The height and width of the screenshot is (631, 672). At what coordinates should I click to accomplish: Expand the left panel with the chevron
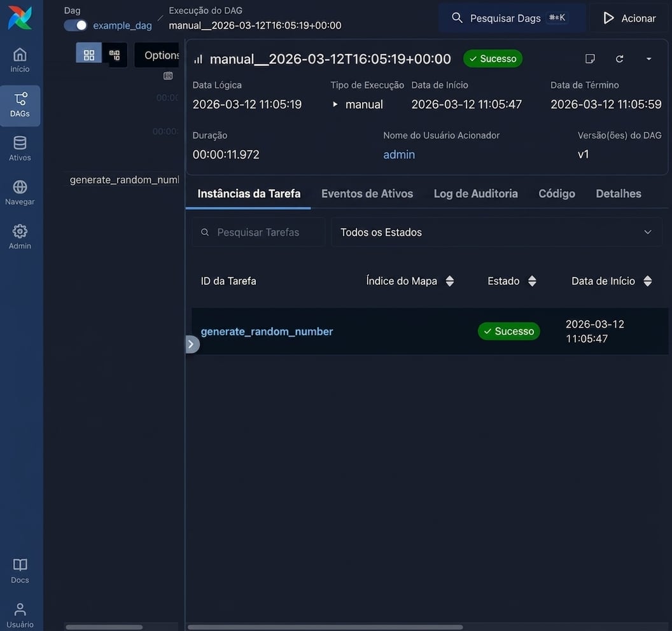[x=192, y=344]
